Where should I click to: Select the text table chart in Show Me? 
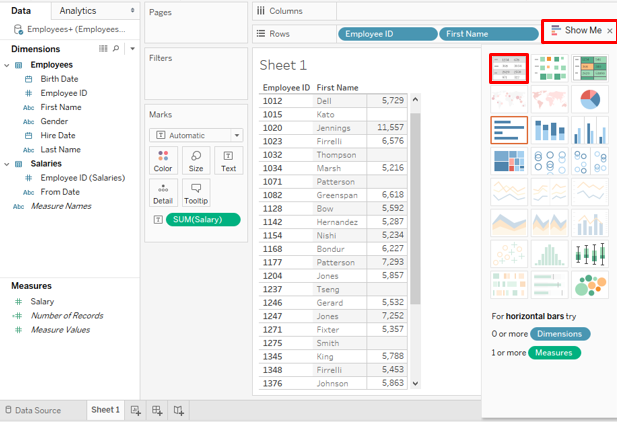tap(509, 68)
